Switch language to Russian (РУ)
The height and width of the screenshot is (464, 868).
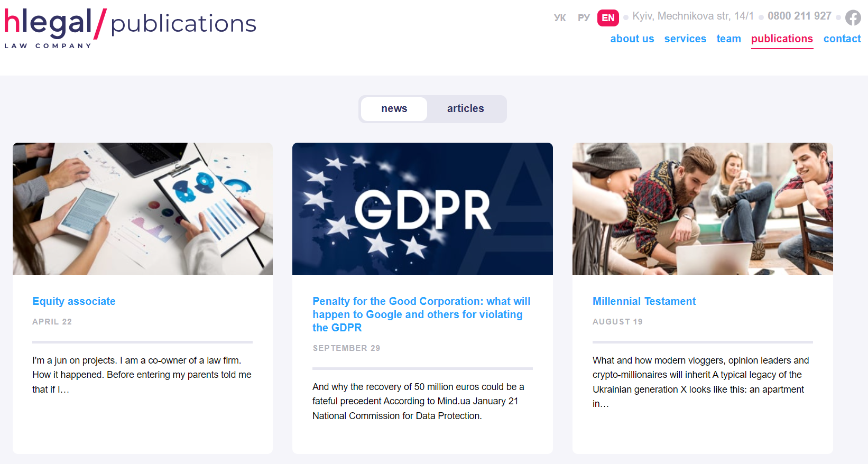coord(584,17)
